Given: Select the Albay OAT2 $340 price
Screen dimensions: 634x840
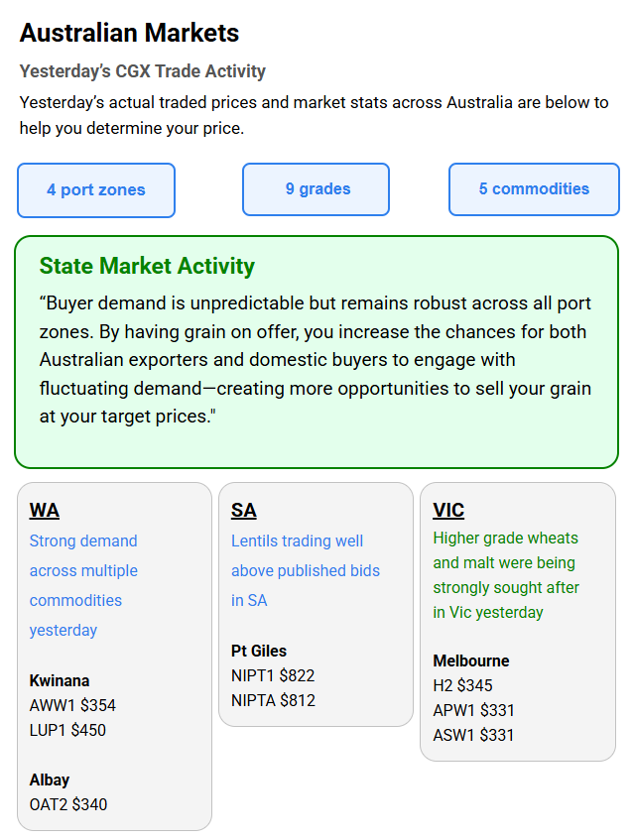Looking at the screenshot, I should (68, 804).
